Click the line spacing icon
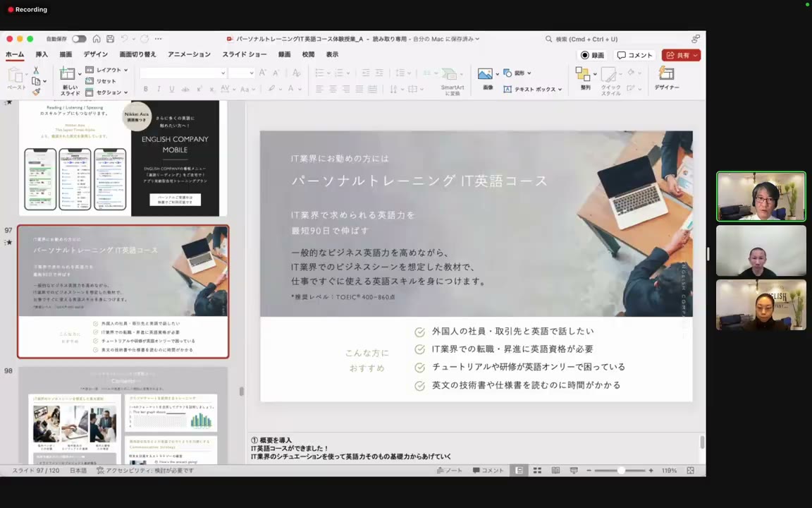Screen dimensions: 812x508 click(400, 73)
